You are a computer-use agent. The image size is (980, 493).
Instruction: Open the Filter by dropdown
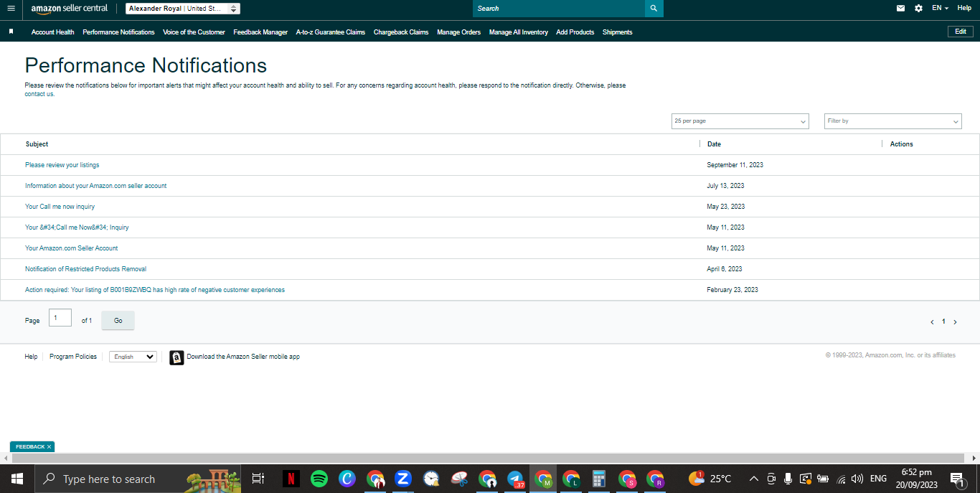click(892, 121)
